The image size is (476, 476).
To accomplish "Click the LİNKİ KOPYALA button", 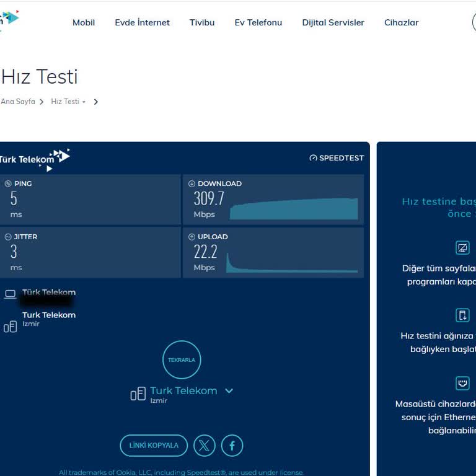I will point(154,446).
